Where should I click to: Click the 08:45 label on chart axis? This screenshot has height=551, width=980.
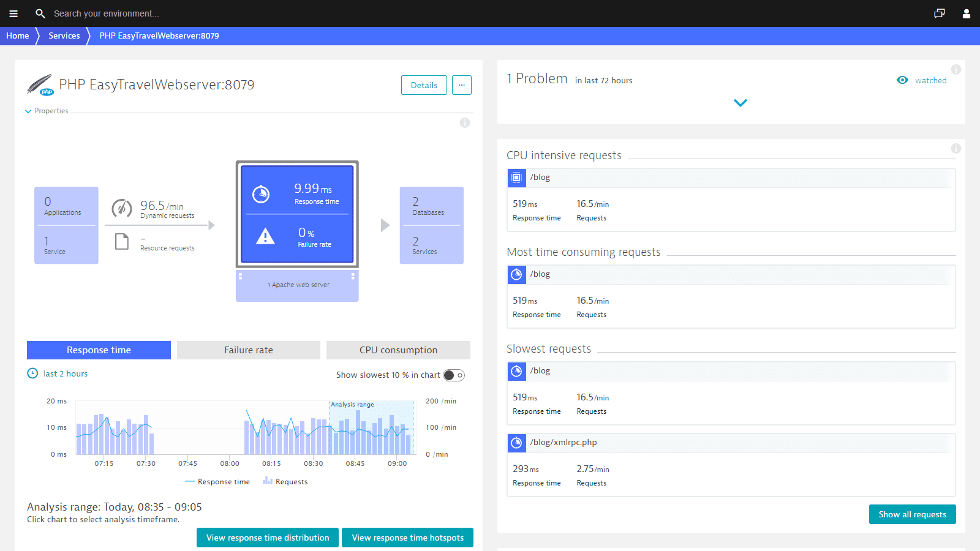355,463
